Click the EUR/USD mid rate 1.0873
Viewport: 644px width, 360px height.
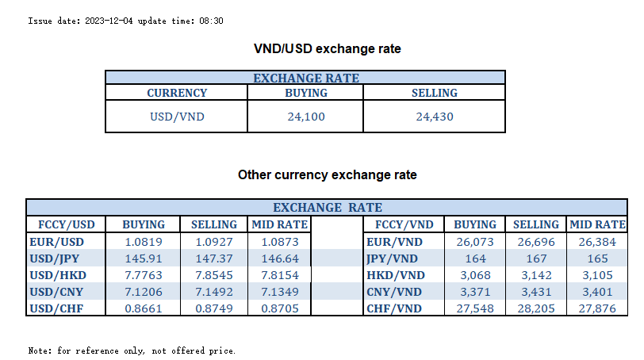click(x=279, y=241)
